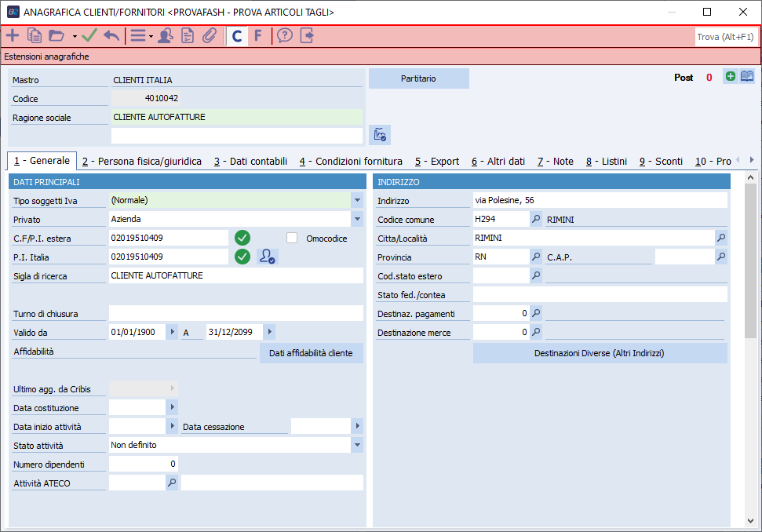Click the open book icon near Post
Viewport: 762px width, 532px height.
[747, 77]
